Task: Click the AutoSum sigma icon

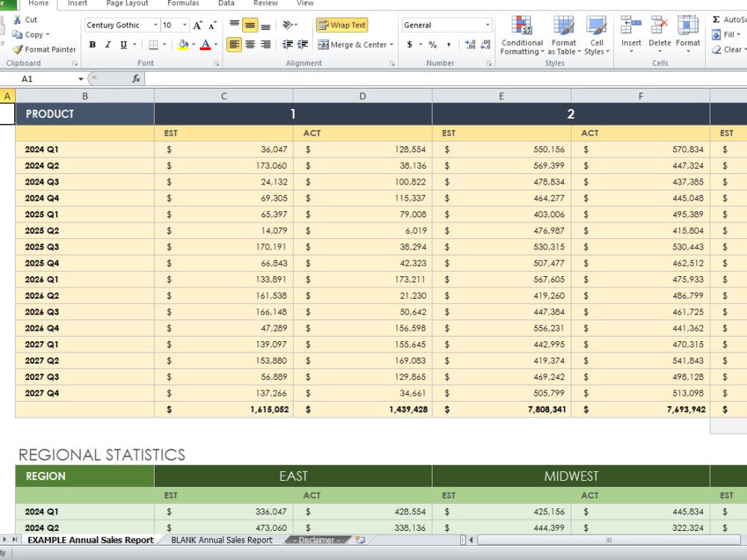Action: tap(716, 19)
